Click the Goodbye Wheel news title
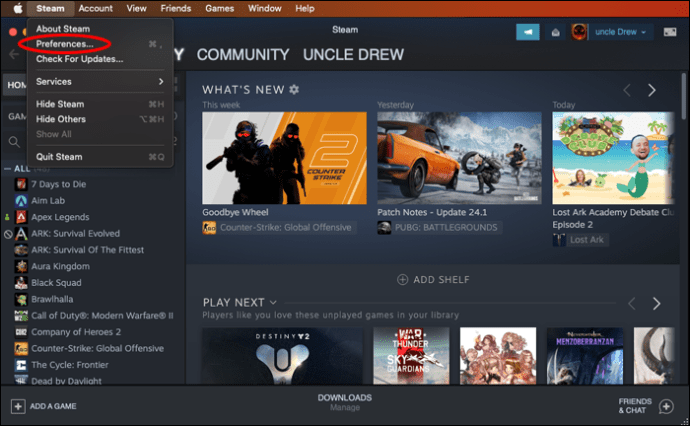 235,212
